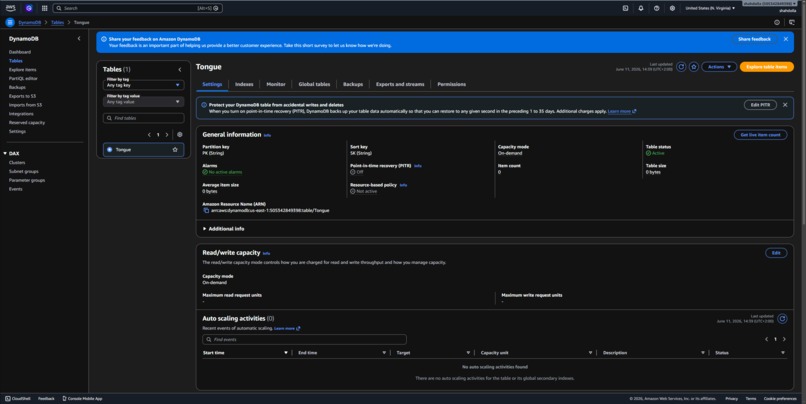Collapse the DAX navigation group
This screenshot has width=806, height=404.
point(5,153)
